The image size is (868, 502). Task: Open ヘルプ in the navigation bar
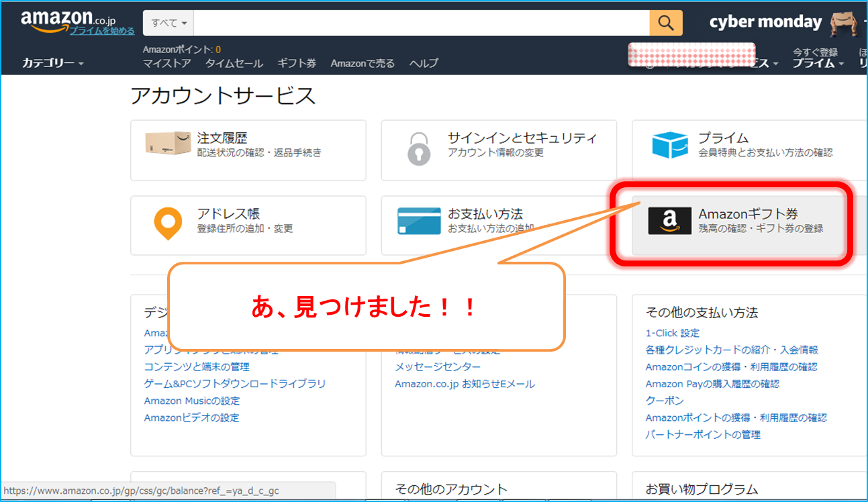pos(424,63)
